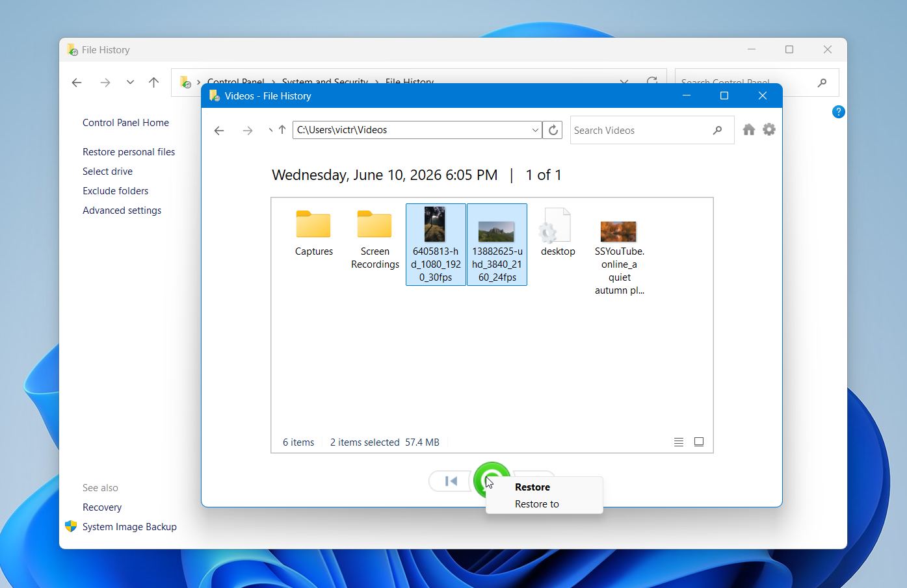Maximize the Videos - File History window
907x588 pixels.
724,96
